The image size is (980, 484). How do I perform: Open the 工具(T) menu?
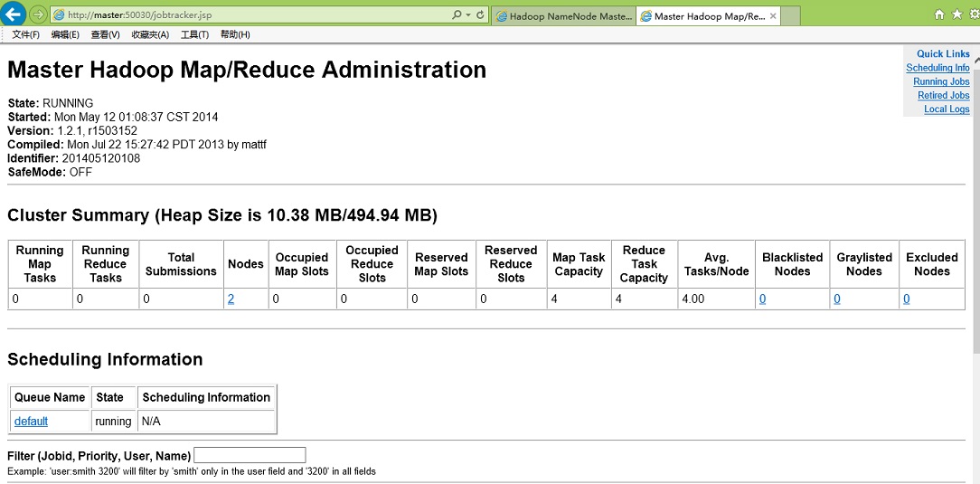(194, 34)
